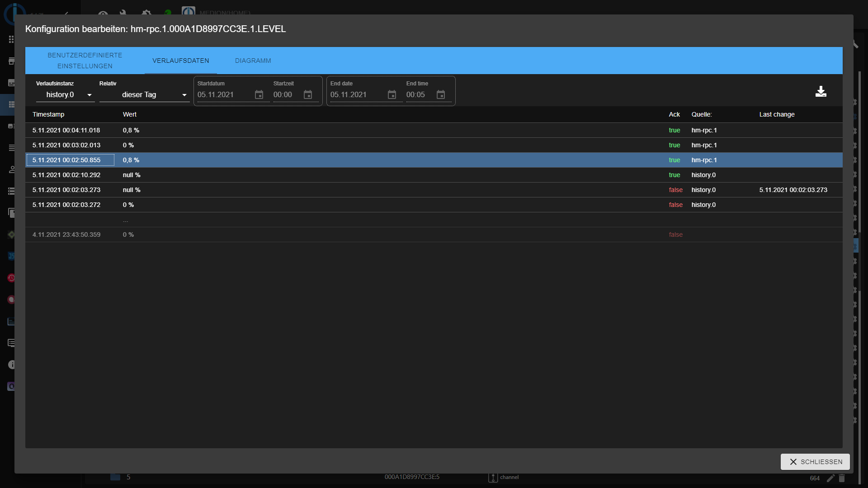Select the Verlaufsdaten tab

pyautogui.click(x=180, y=61)
